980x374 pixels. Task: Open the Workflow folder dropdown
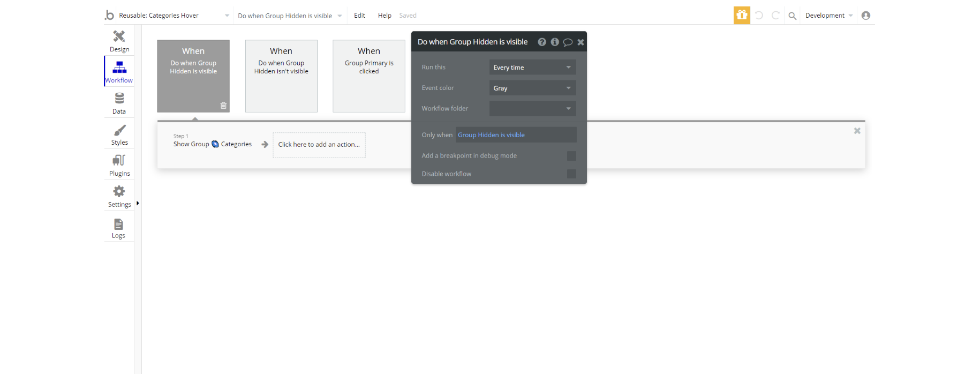(x=532, y=109)
